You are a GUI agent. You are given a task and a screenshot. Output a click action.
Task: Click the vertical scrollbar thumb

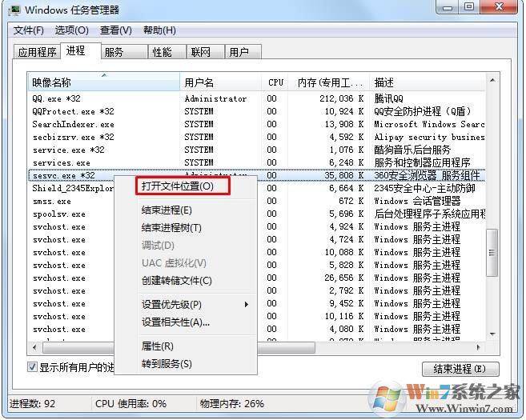coord(492,253)
